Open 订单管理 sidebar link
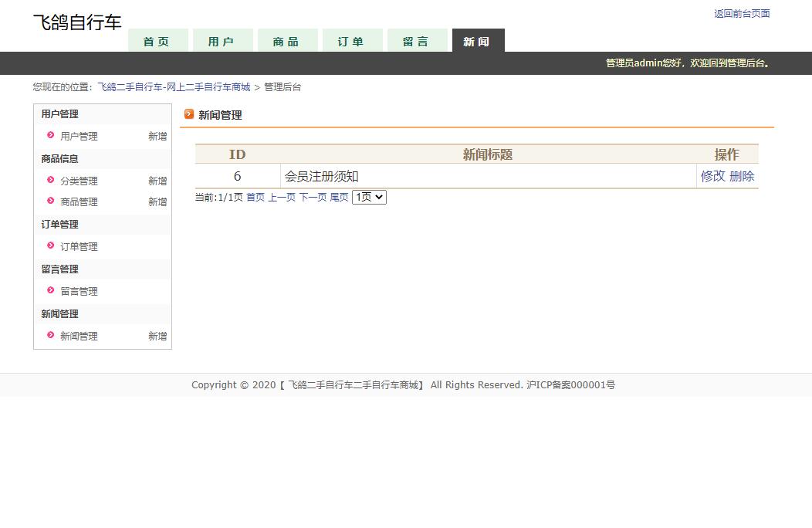Image resolution: width=812 pixels, height=528 pixels. click(79, 247)
